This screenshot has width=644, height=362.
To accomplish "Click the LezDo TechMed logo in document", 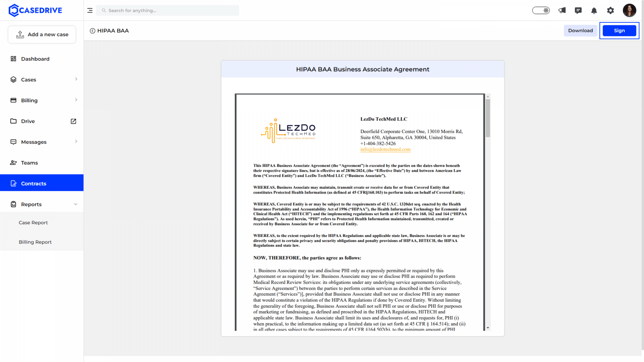I will pos(288,131).
